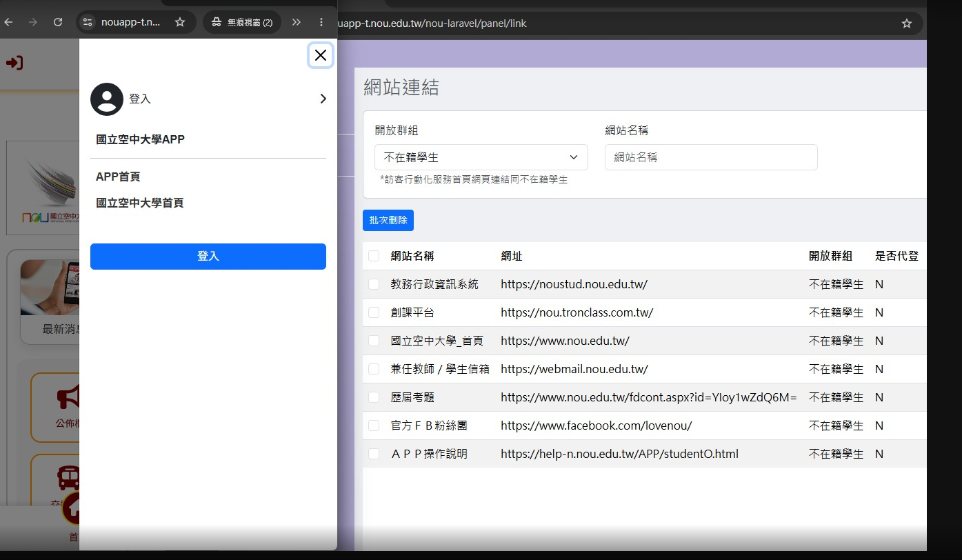The width and height of the screenshot is (962, 560).
Task: Click the 開放群組 column header
Action: [831, 256]
